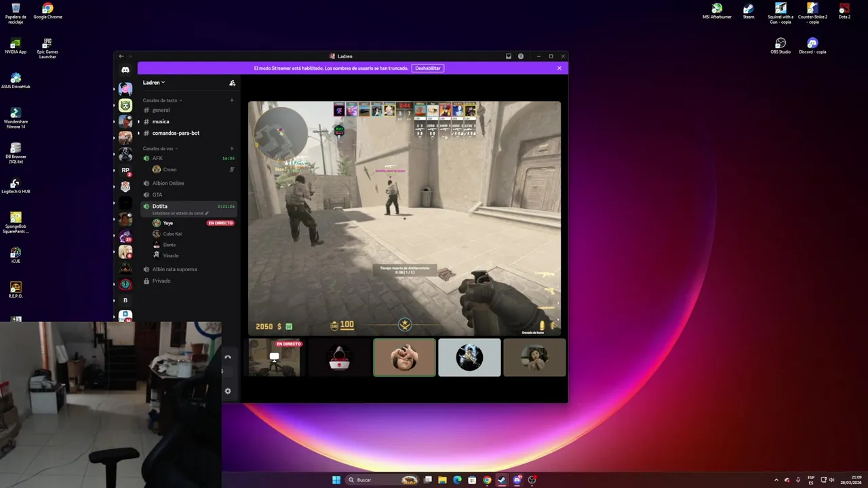Open Discord - copia desktop shortcut
The image size is (868, 488).
812,46
